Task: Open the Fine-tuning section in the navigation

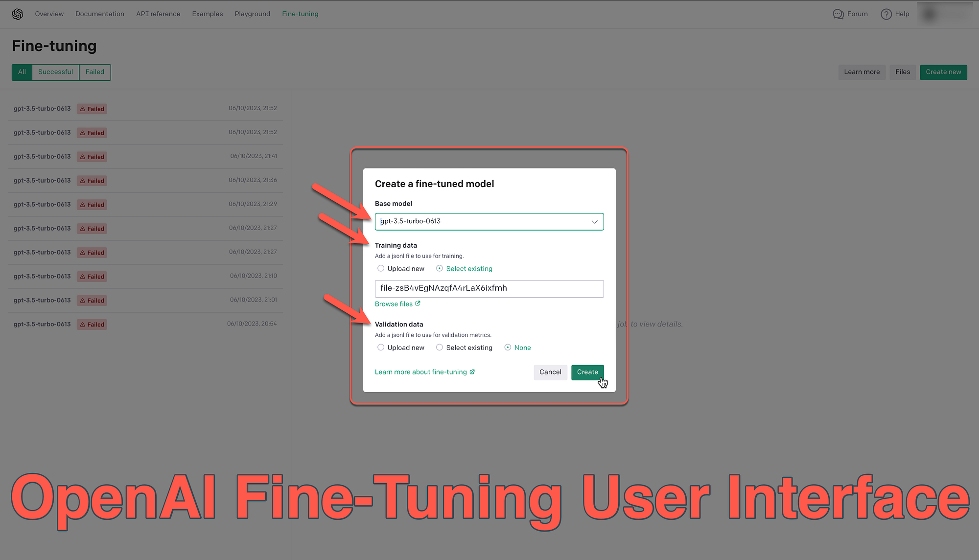Action: pos(300,14)
